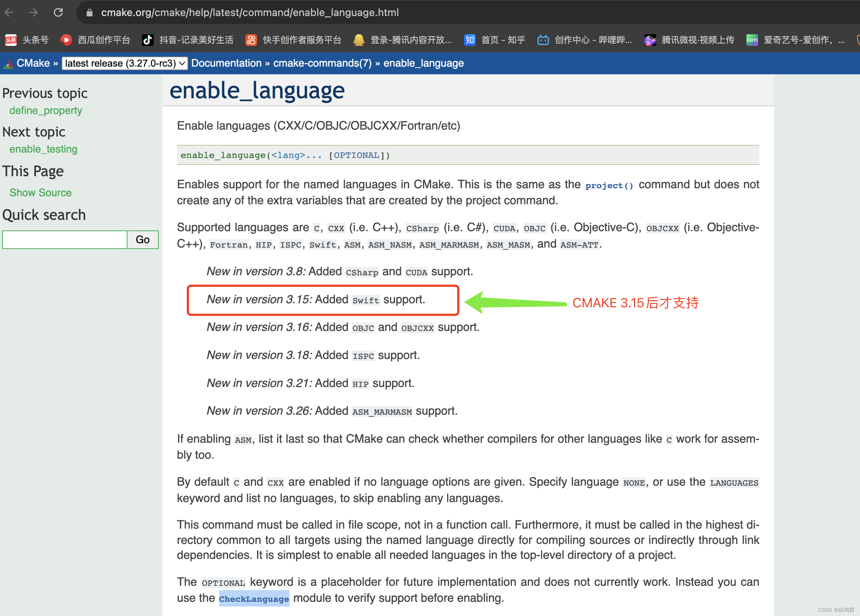Click 'New in version 3.8' note
The height and width of the screenshot is (616, 860).
point(340,272)
